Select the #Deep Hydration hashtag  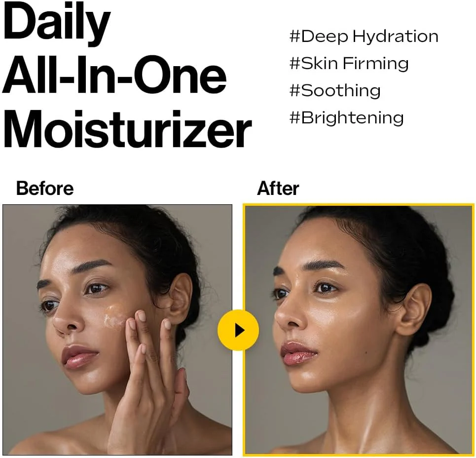tap(364, 37)
